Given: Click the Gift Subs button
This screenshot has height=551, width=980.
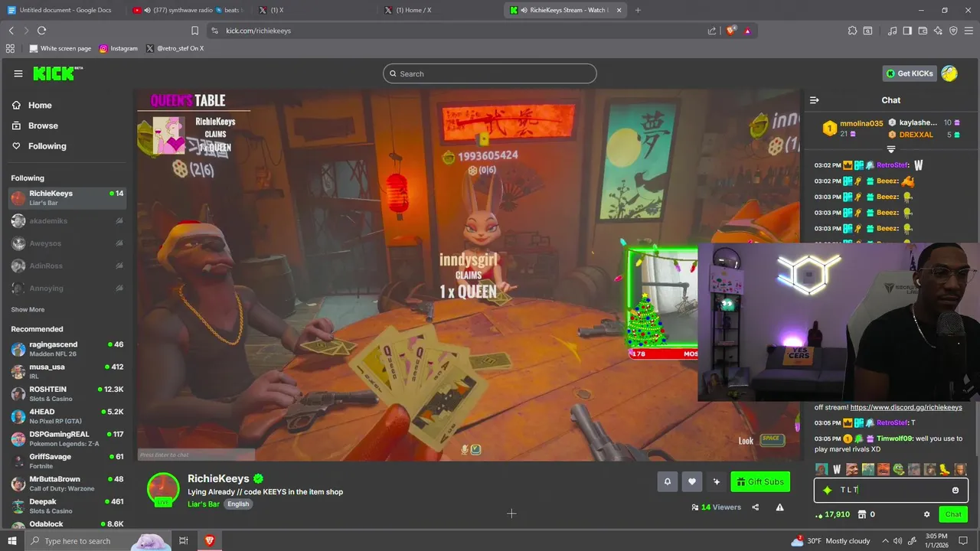Looking at the screenshot, I should coord(760,481).
